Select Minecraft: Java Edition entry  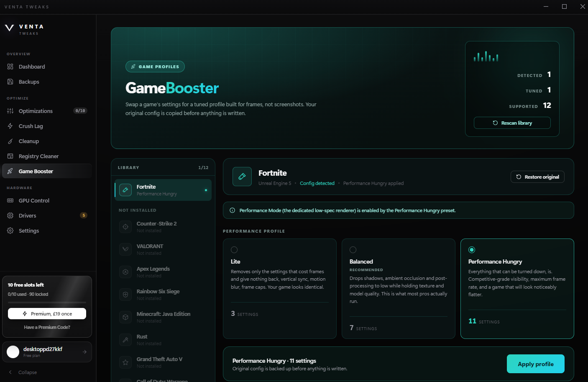[163, 317]
